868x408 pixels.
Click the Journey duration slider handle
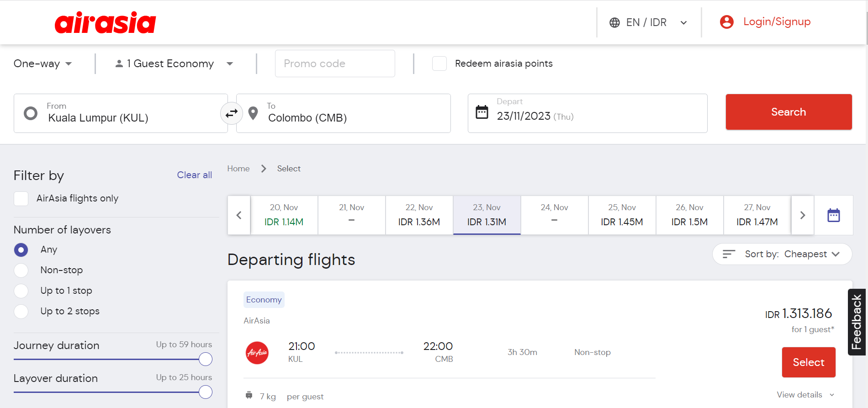(206, 360)
